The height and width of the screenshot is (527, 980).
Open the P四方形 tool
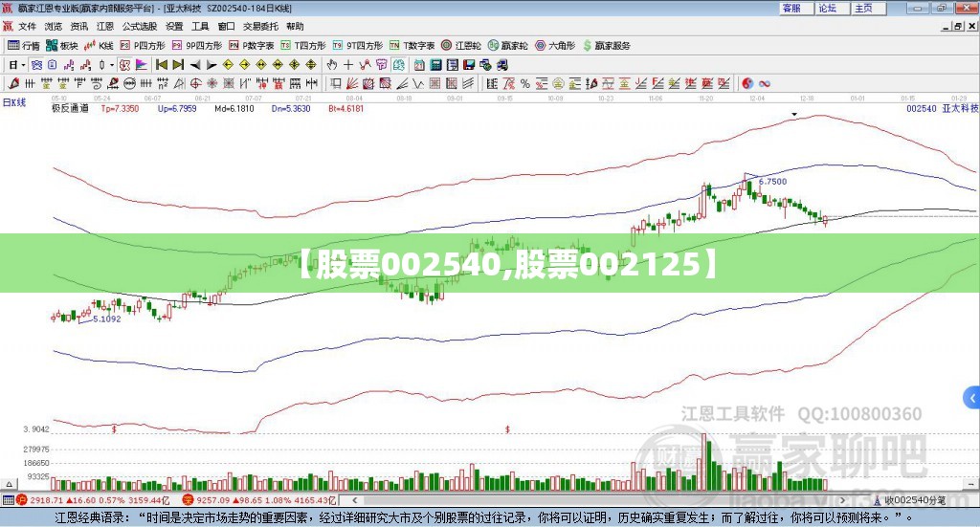[143, 46]
